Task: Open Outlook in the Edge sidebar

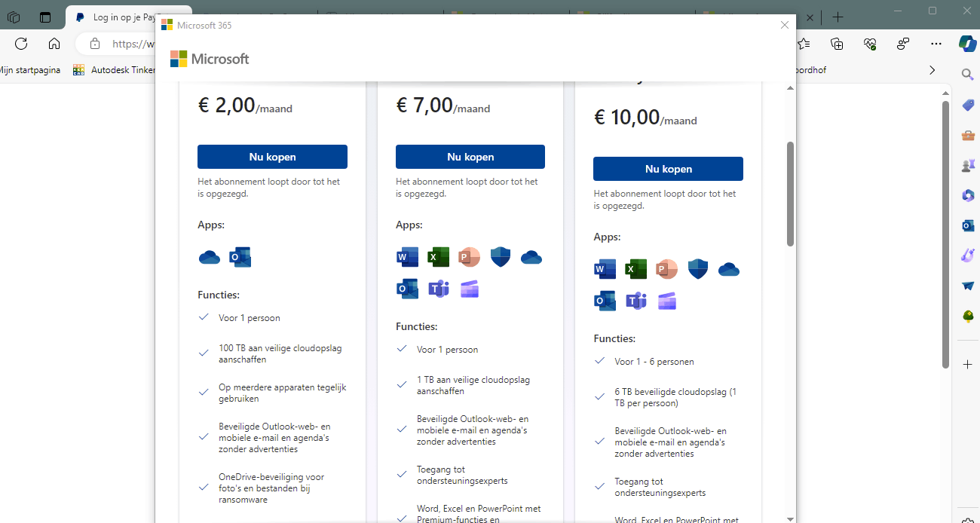Action: [x=968, y=226]
